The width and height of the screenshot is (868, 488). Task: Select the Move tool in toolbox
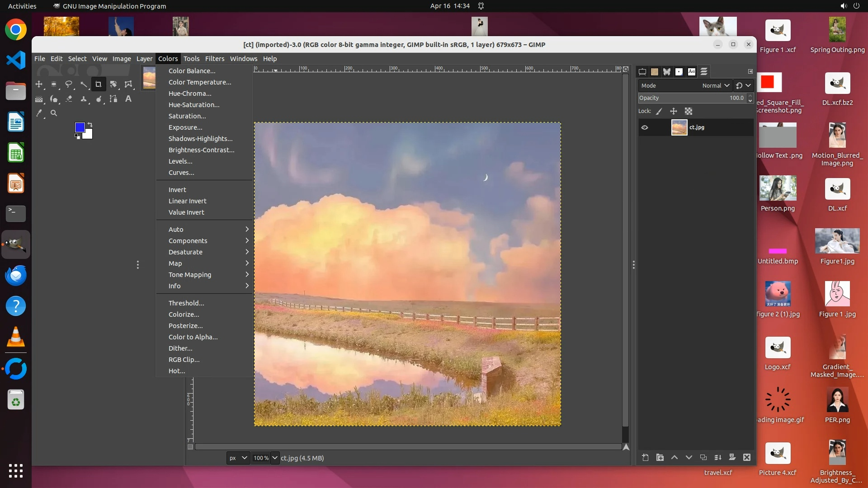(x=39, y=84)
